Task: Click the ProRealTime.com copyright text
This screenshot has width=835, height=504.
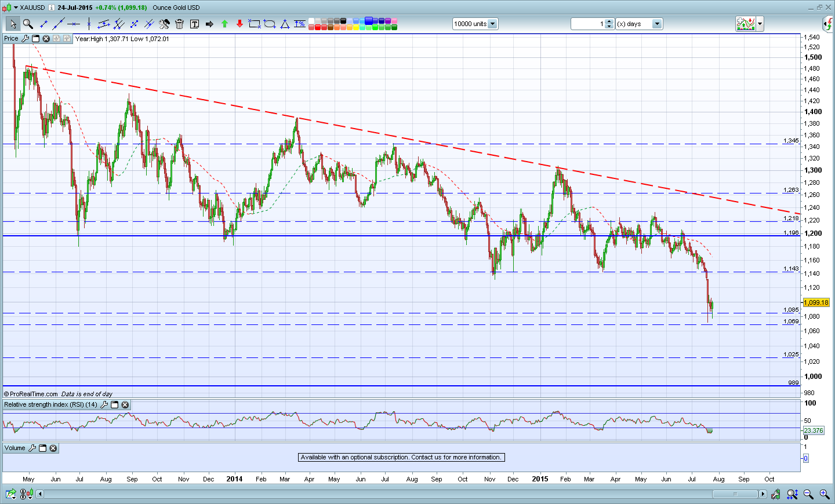Action: click(x=31, y=394)
